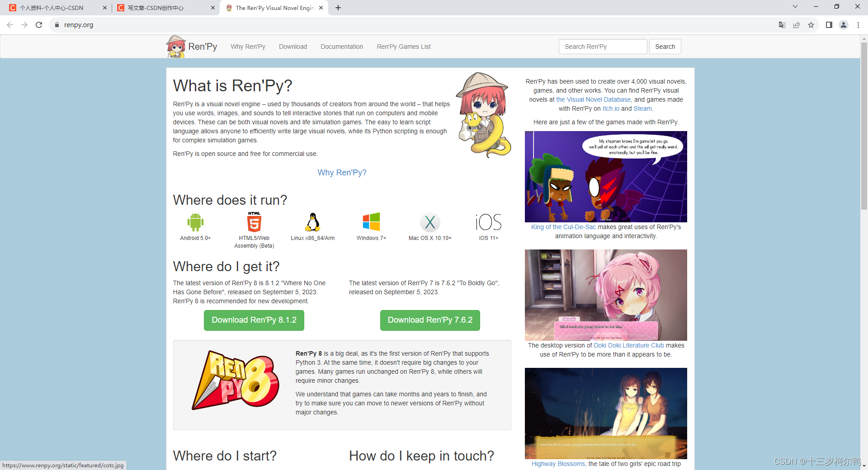Open the Chrome profile avatar
Viewport: 868px width, 470px height.
click(844, 25)
